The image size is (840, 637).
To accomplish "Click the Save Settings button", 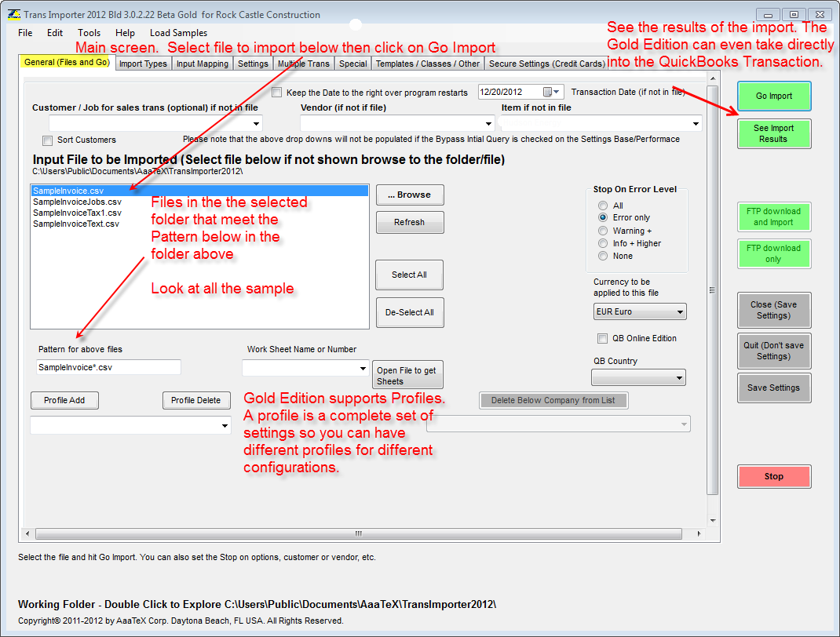I will tap(774, 388).
